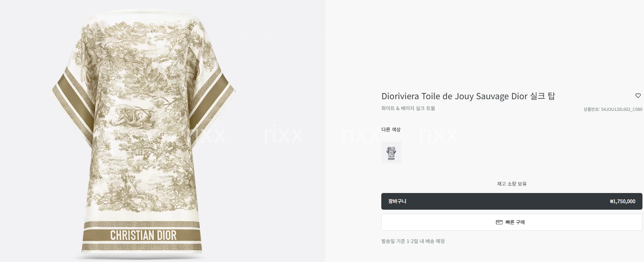
Task: Select the product number 54JOU120L602_C080 text
Action: 622,109
